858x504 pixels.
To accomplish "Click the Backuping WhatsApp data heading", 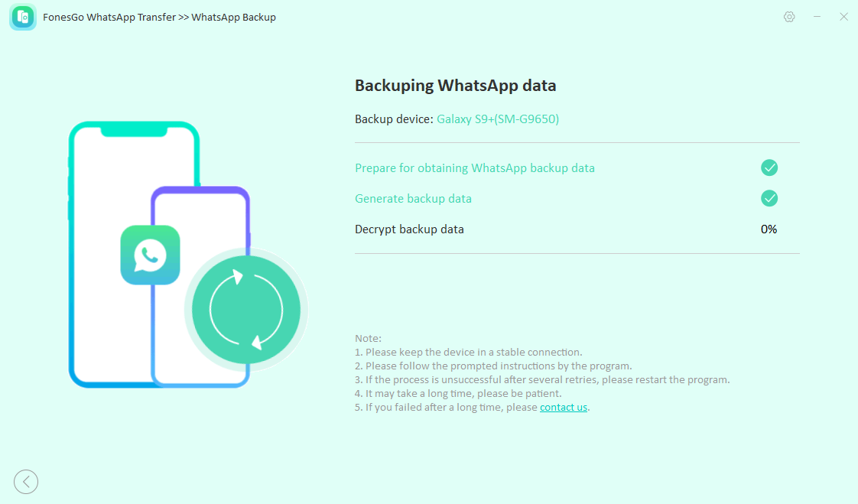I will point(455,86).
